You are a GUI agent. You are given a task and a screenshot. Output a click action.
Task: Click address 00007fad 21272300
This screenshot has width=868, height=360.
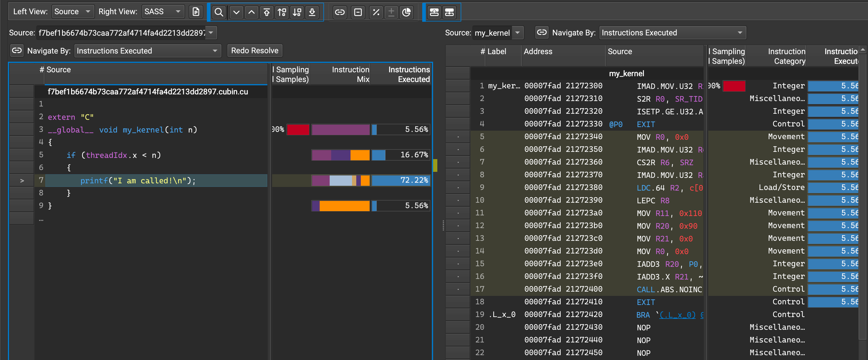point(563,86)
